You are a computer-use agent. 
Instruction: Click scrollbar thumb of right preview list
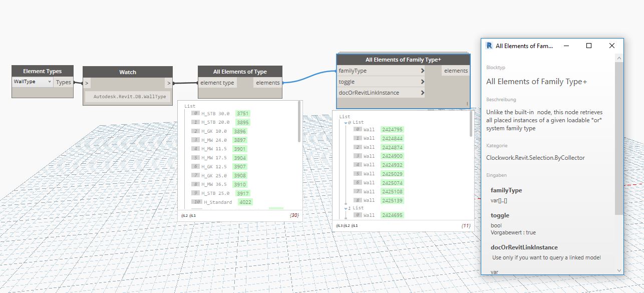(471, 124)
